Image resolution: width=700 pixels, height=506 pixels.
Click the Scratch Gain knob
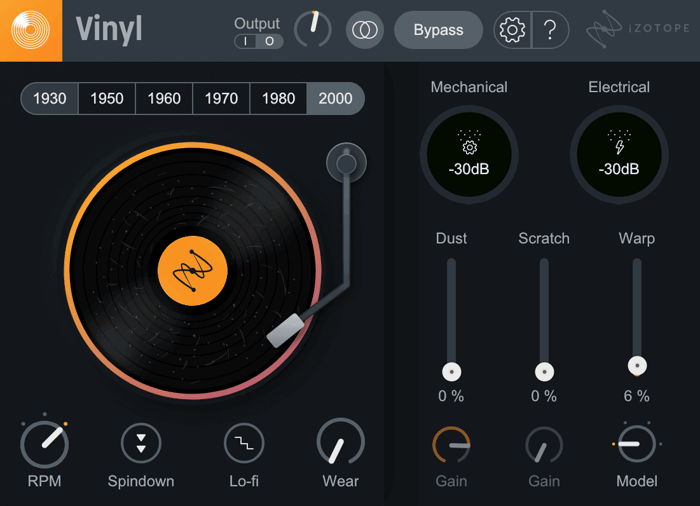(544, 445)
